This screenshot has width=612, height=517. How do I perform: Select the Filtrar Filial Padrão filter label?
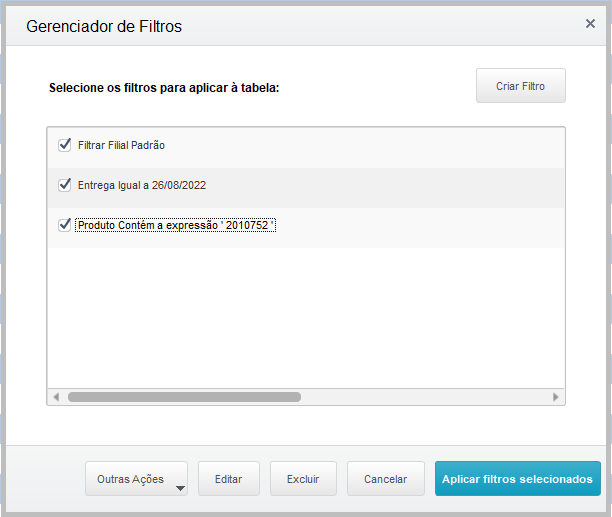click(x=121, y=145)
